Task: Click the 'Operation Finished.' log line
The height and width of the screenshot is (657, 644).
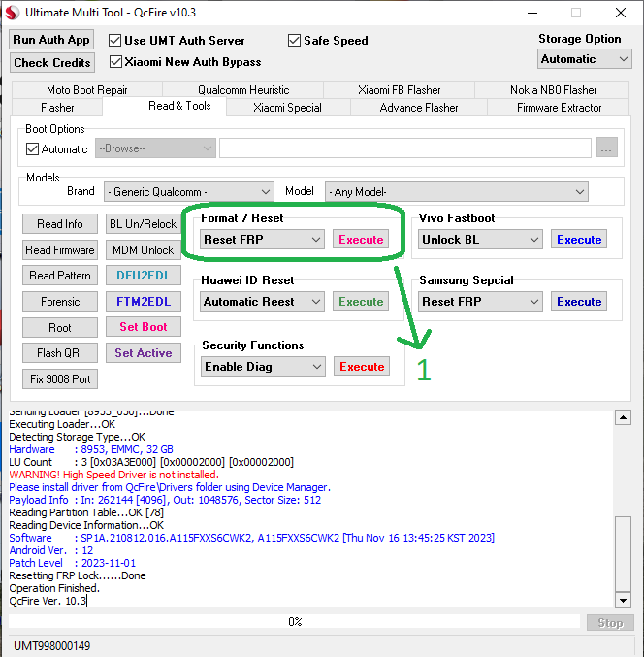Action: tap(54, 588)
